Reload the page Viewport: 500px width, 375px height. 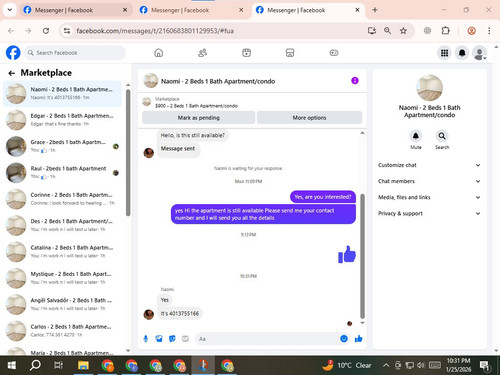46,31
